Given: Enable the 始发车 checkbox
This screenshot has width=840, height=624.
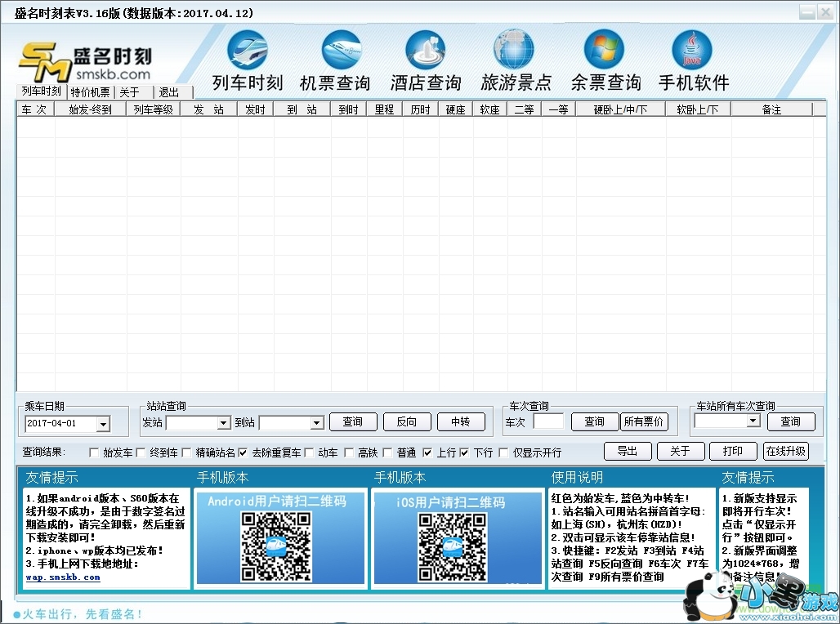Looking at the screenshot, I should click(94, 452).
